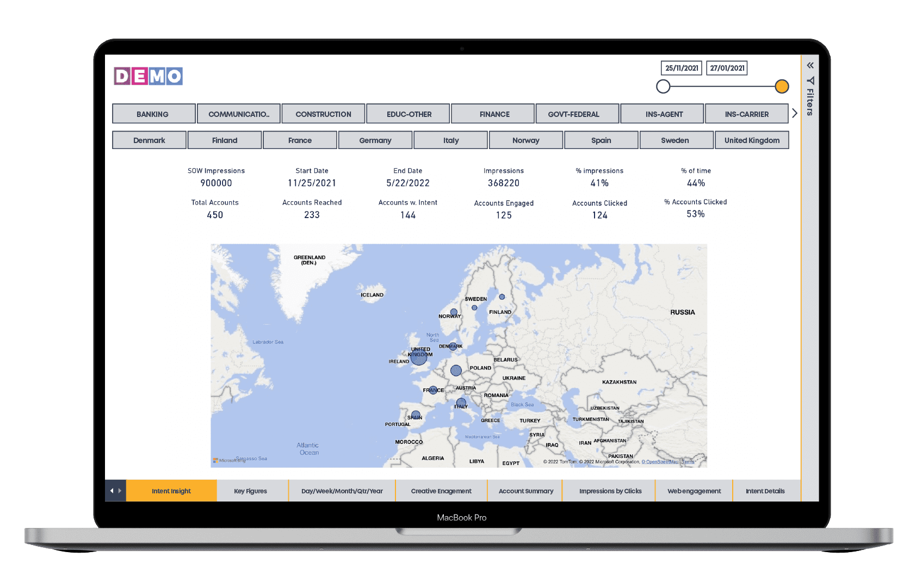Select the United Kingdom bubble on the map
The width and height of the screenshot is (922, 588).
(x=418, y=358)
